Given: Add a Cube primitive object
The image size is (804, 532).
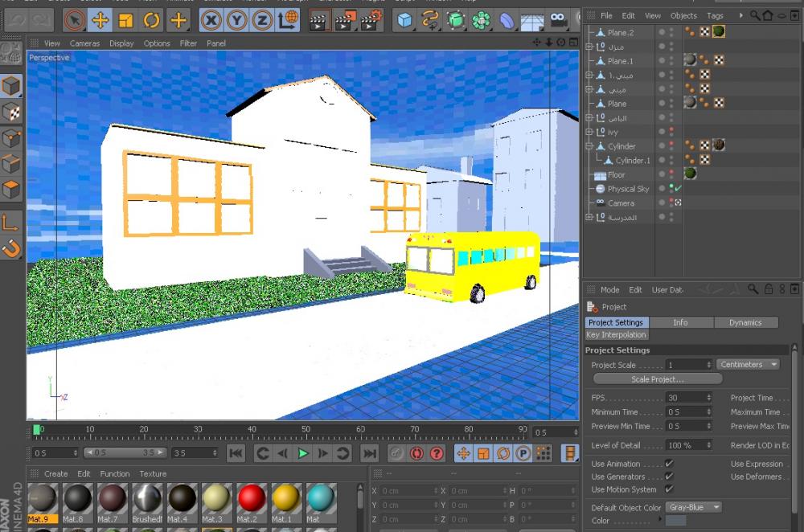Looking at the screenshot, I should click(x=404, y=21).
